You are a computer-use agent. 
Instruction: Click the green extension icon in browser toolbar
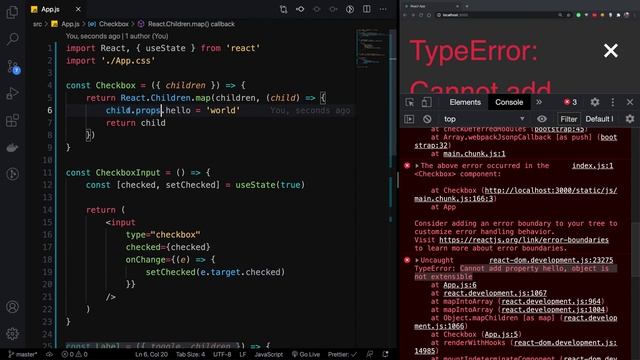[578, 15]
